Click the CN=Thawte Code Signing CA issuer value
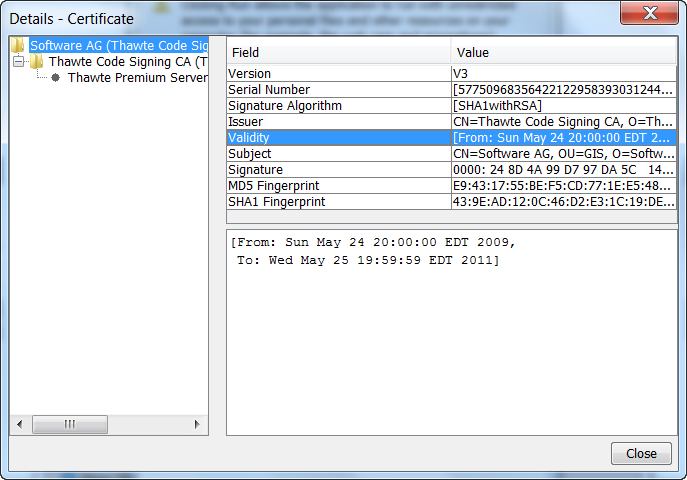 click(x=564, y=122)
